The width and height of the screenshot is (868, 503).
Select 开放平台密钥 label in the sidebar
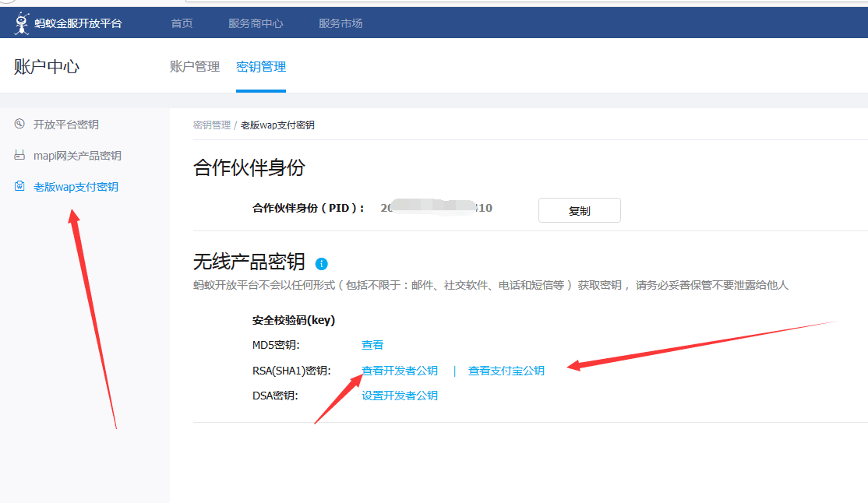[66, 125]
